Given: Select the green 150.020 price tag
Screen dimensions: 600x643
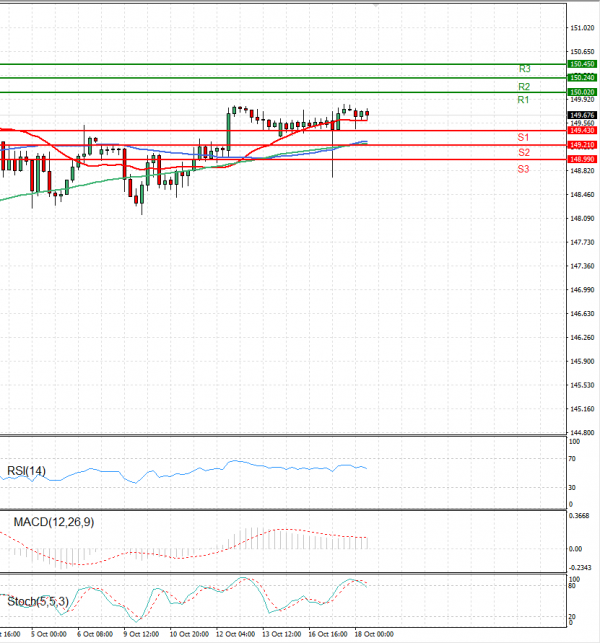Looking at the screenshot, I should coord(582,92).
